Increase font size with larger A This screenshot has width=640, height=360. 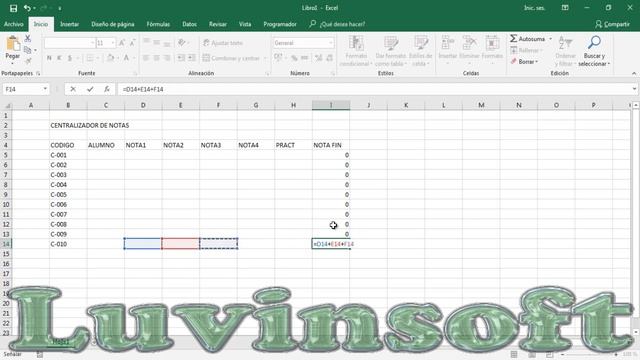click(x=122, y=43)
